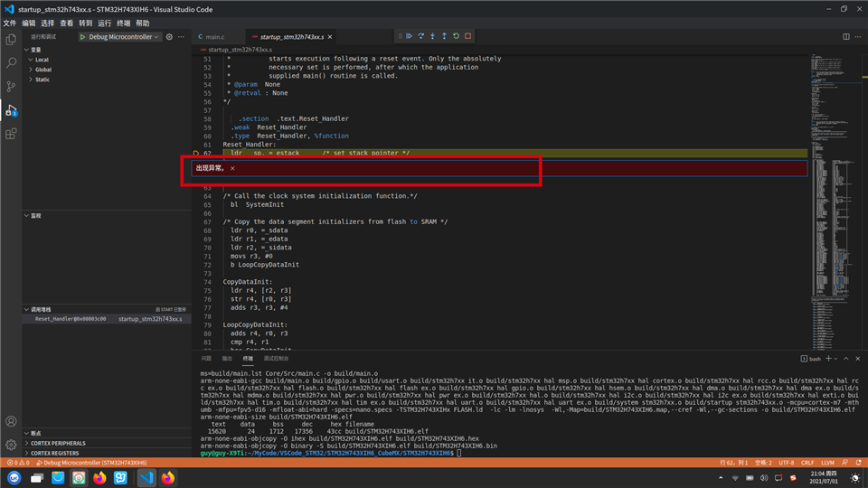
Task: Open the Run and Debug view
Action: [x=11, y=110]
